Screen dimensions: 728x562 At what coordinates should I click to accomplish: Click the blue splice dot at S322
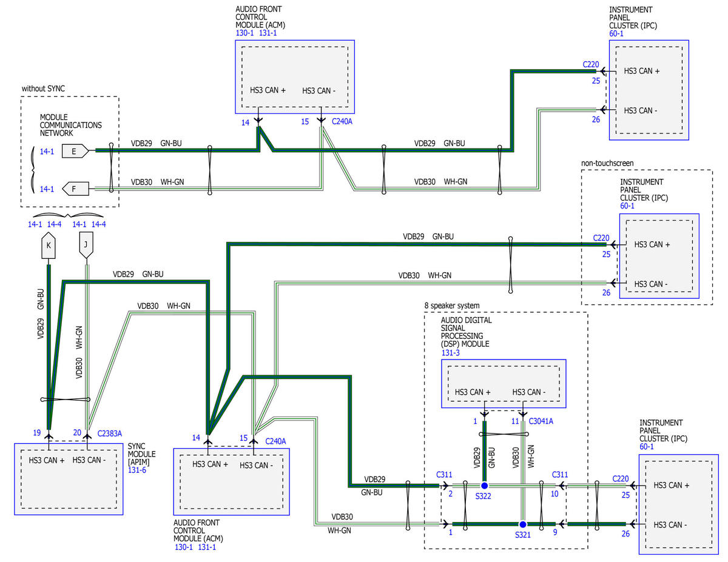coord(484,486)
